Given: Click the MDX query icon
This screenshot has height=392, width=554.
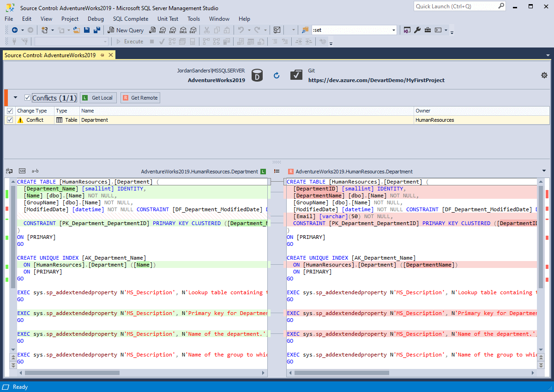Looking at the screenshot, I should tap(162, 30).
